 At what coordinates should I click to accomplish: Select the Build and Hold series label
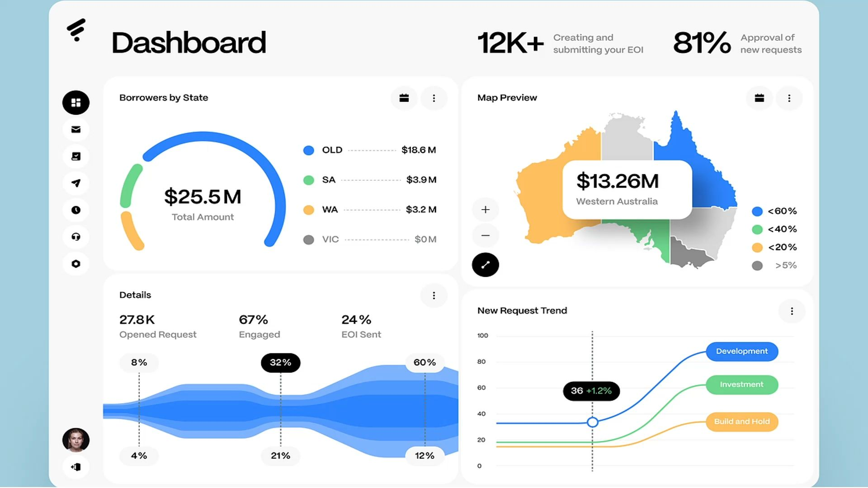click(x=741, y=422)
